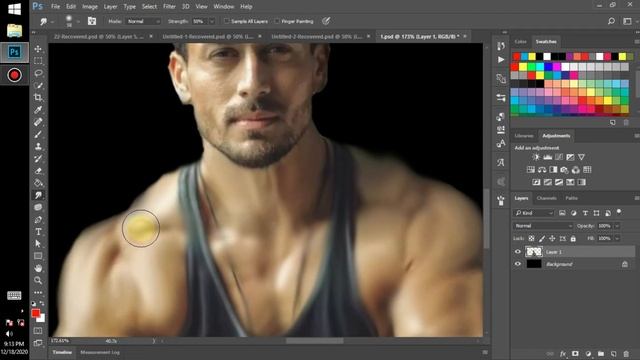Open the Brush Settings panel icon in options bar
This screenshot has width=640, height=360.
[x=92, y=21]
